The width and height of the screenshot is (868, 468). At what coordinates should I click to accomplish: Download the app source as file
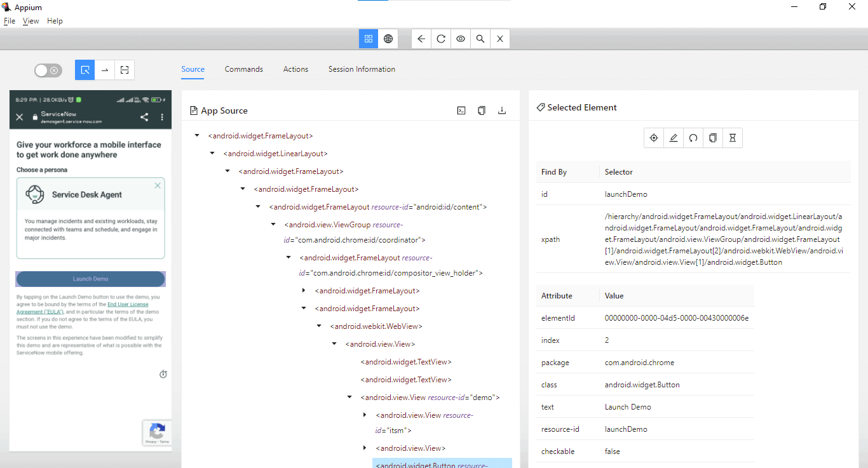pos(501,110)
